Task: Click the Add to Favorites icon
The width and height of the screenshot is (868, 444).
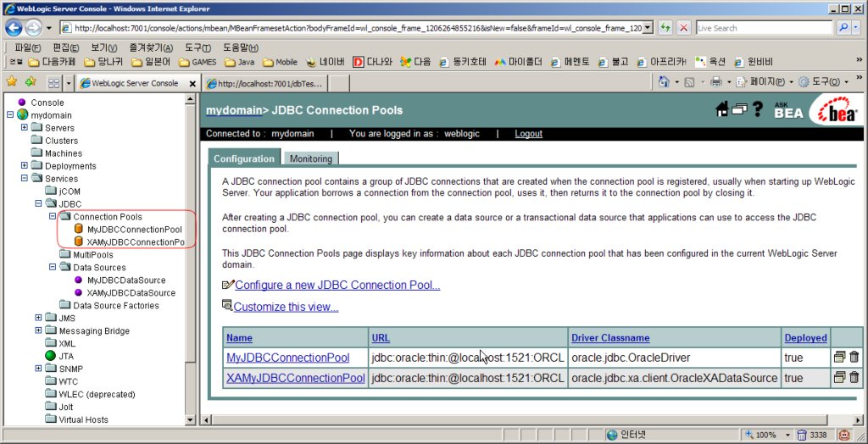Action: pos(30,82)
